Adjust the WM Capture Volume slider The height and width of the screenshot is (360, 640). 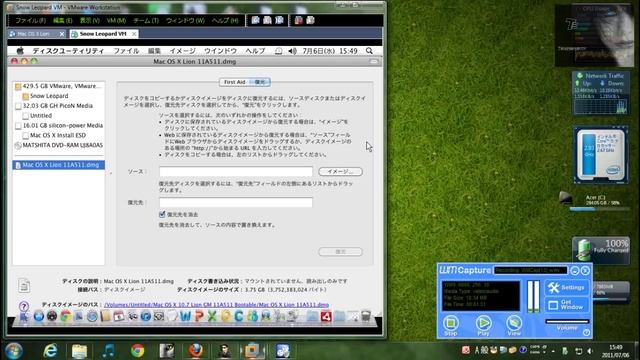567,322
